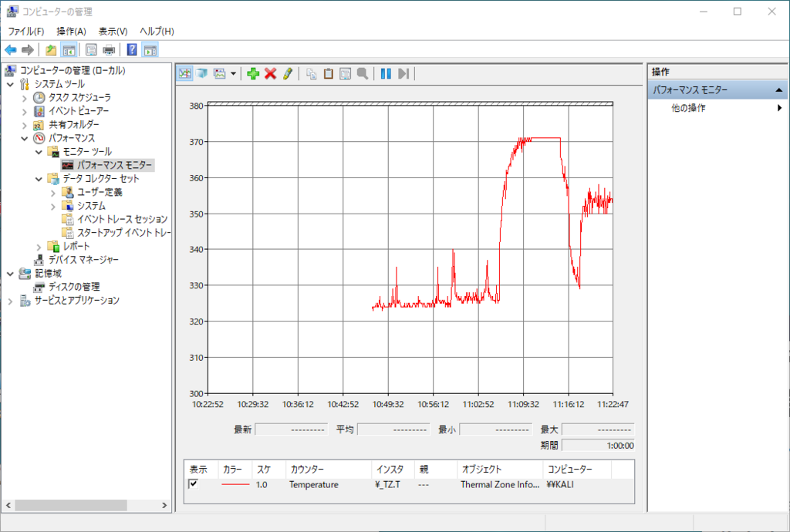Toggle the action pane icon
Image resolution: width=790 pixels, height=532 pixels.
150,50
